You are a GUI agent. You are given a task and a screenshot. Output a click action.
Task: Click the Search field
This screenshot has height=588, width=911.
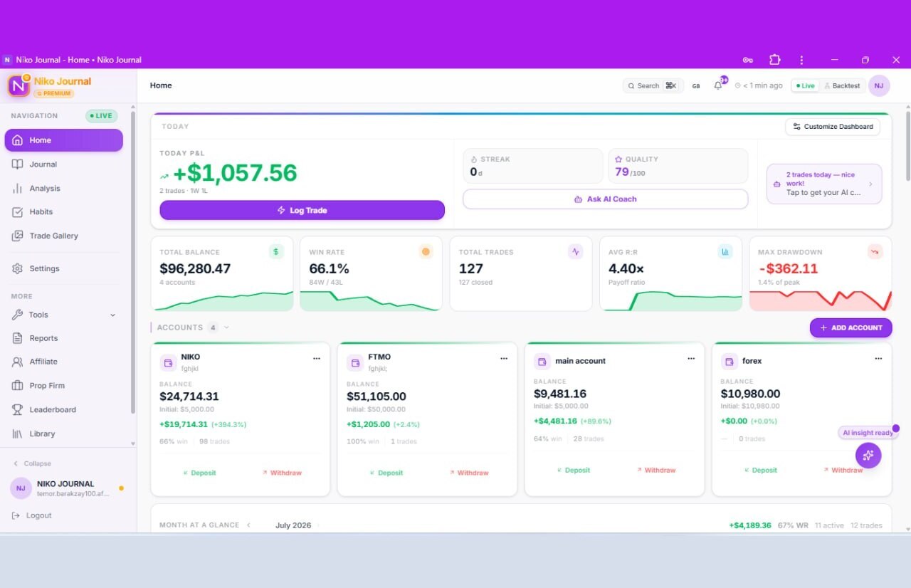[653, 85]
